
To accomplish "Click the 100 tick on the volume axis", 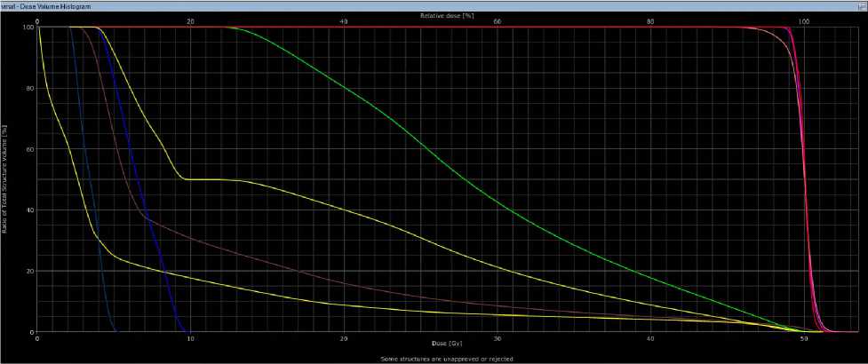I will click(29, 27).
